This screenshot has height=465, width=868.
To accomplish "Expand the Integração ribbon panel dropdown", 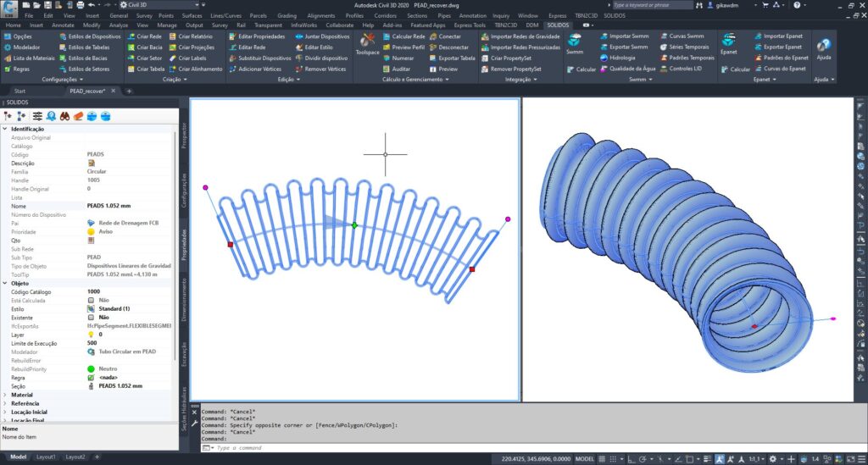I will [521, 80].
